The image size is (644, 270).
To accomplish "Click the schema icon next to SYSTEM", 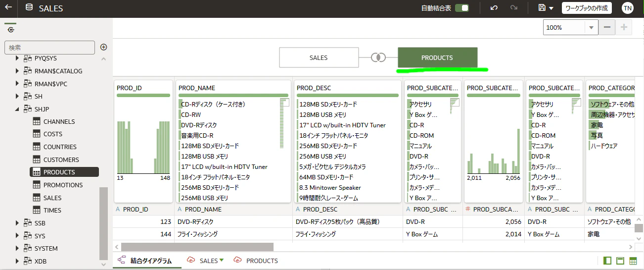I will point(27,248).
